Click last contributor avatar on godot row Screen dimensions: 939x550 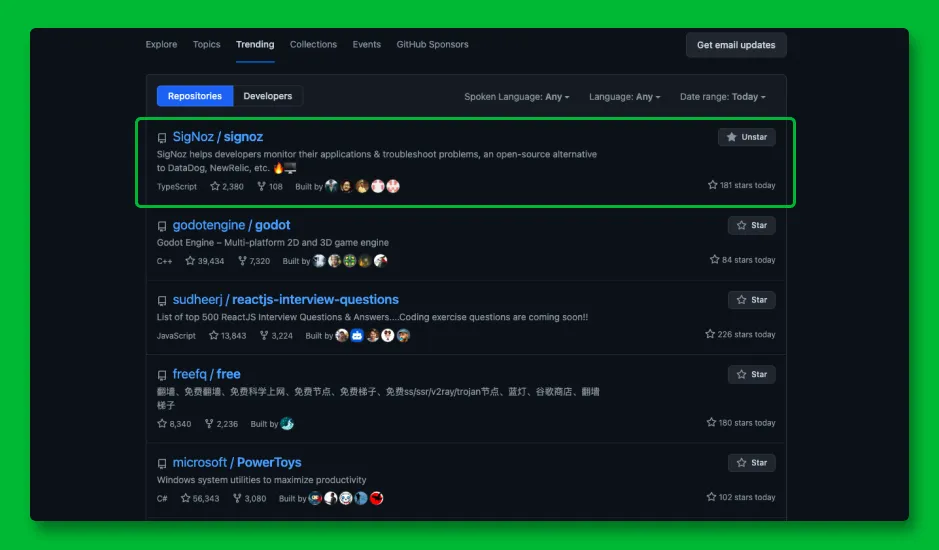coord(380,261)
